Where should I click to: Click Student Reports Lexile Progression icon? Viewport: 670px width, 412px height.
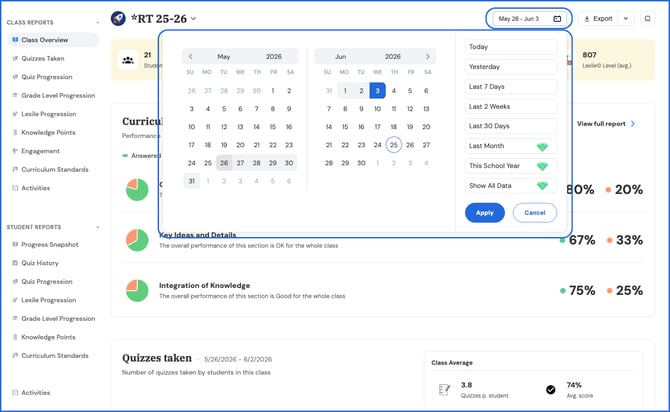pos(15,300)
